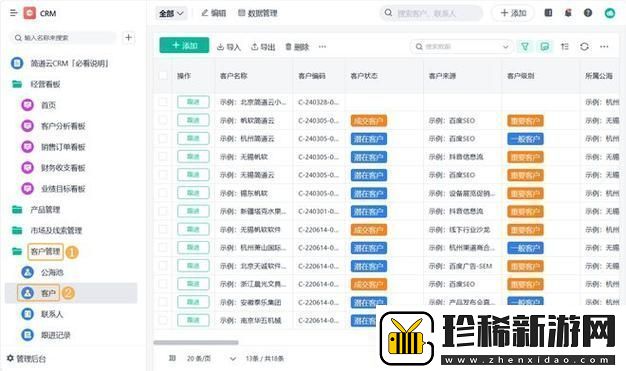Add a new item next to the sidebar search
This screenshot has width=626, height=371.
coord(129,38)
